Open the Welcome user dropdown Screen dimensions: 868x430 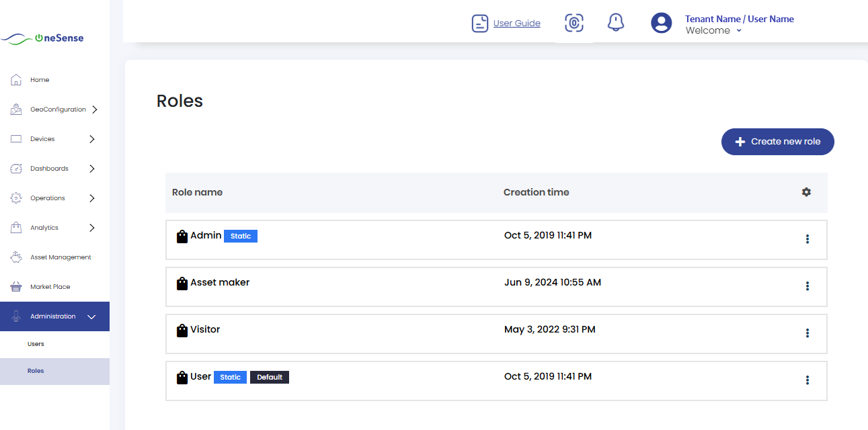point(713,31)
